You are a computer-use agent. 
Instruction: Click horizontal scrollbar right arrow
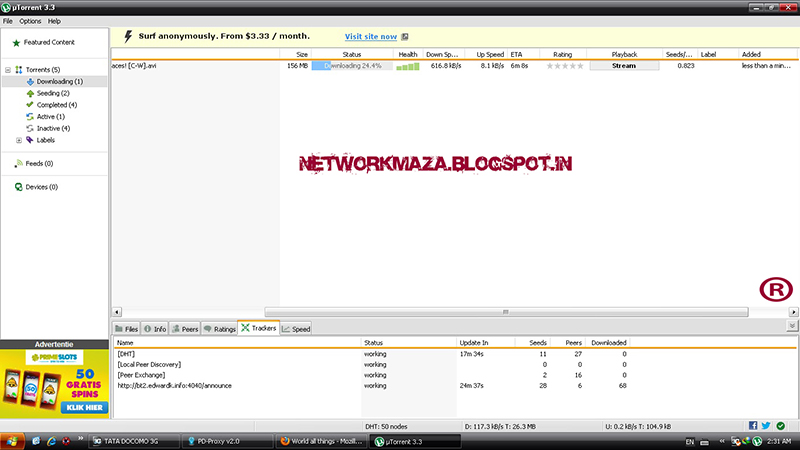[x=793, y=312]
